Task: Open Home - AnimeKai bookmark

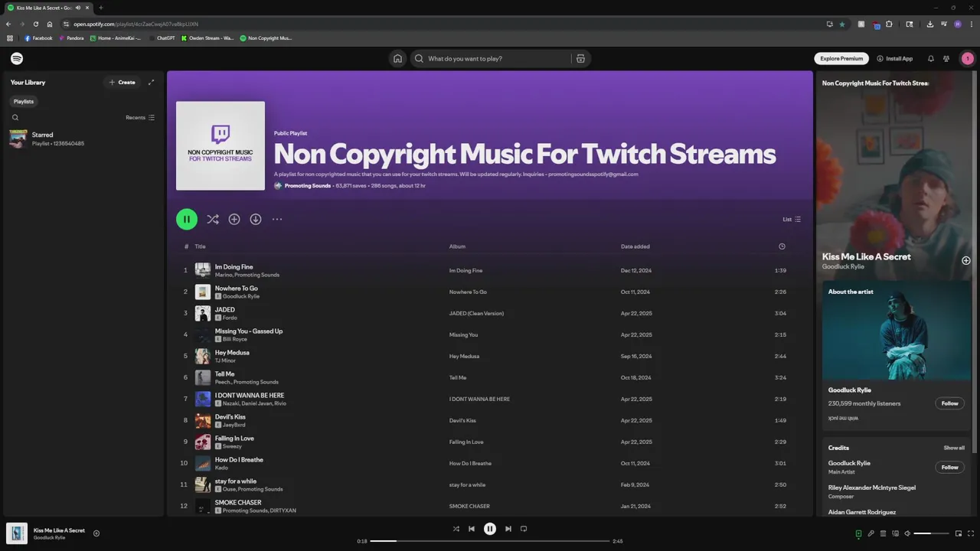Action: tap(115, 37)
